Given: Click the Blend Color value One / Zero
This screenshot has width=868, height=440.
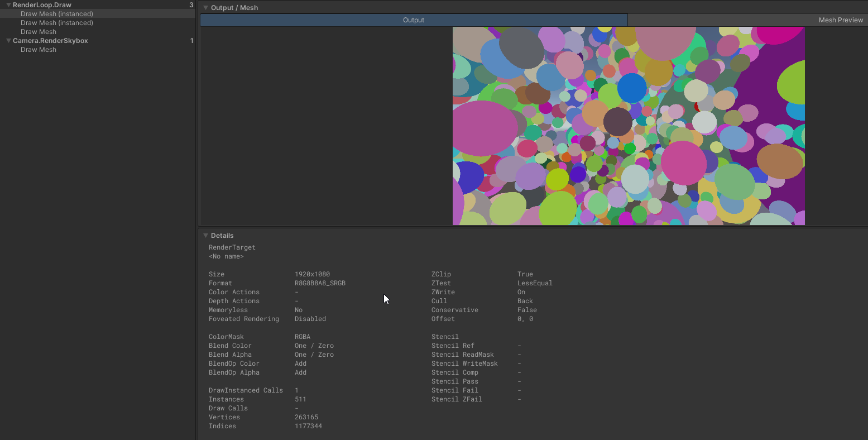Looking at the screenshot, I should [x=314, y=346].
